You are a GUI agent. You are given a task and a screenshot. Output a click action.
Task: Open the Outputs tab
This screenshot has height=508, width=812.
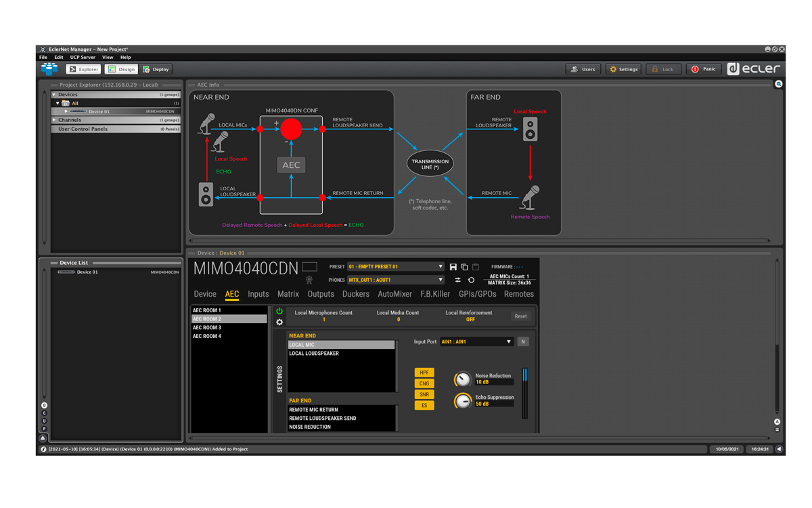click(x=321, y=294)
